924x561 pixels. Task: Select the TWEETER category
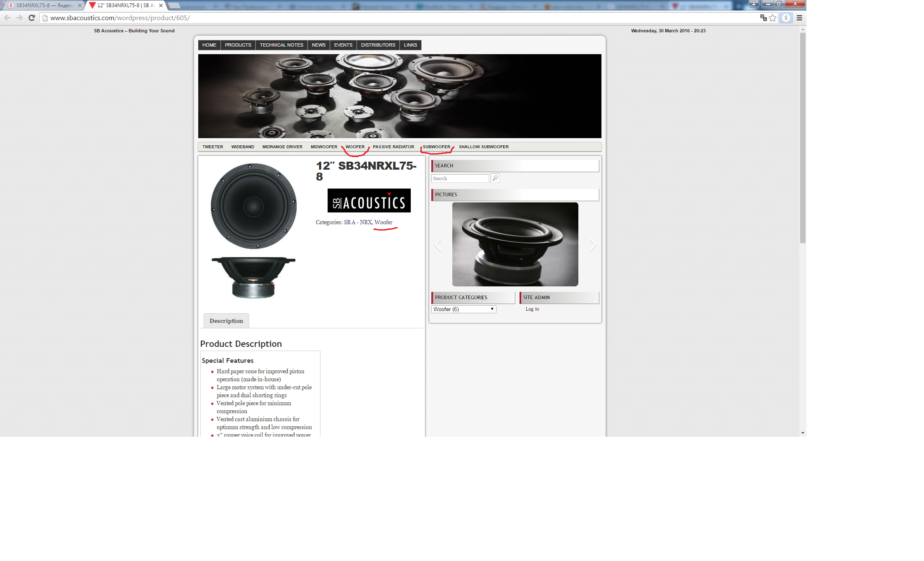[213, 147]
